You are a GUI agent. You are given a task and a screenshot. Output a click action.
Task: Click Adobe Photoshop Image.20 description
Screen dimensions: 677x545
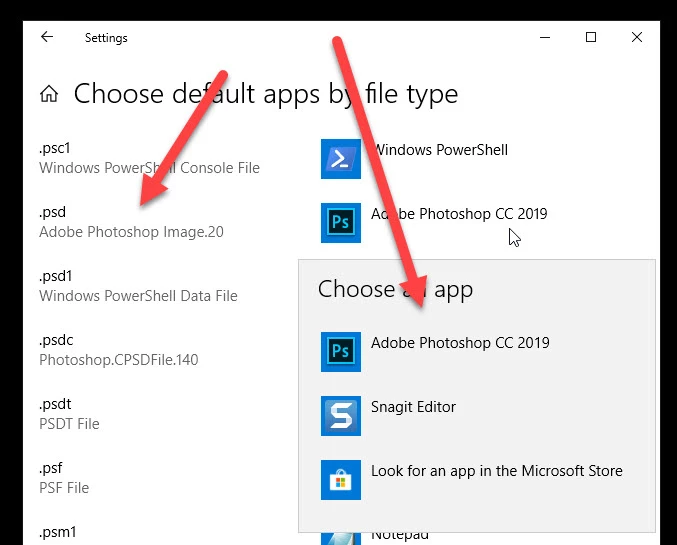tap(131, 232)
